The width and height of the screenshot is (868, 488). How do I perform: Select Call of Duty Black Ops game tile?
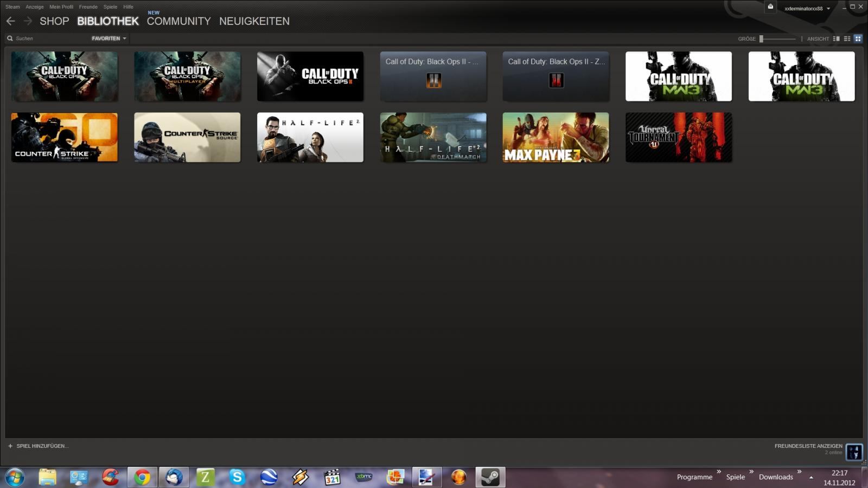[65, 76]
